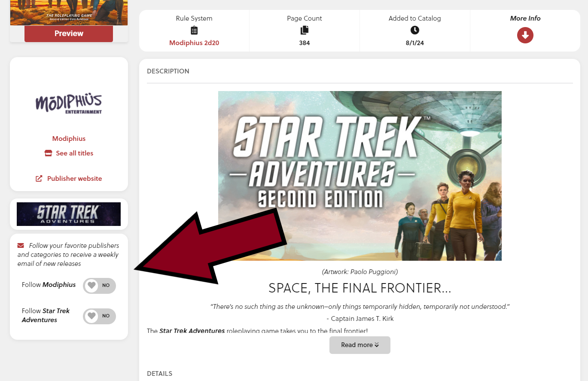Click the red envelope icon for follow emails
This screenshot has height=381, width=588.
click(x=21, y=246)
